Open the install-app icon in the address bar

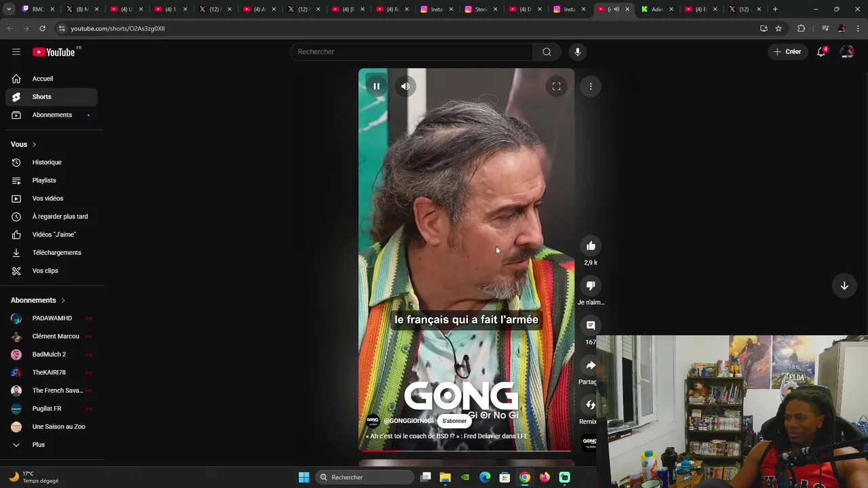click(764, 28)
